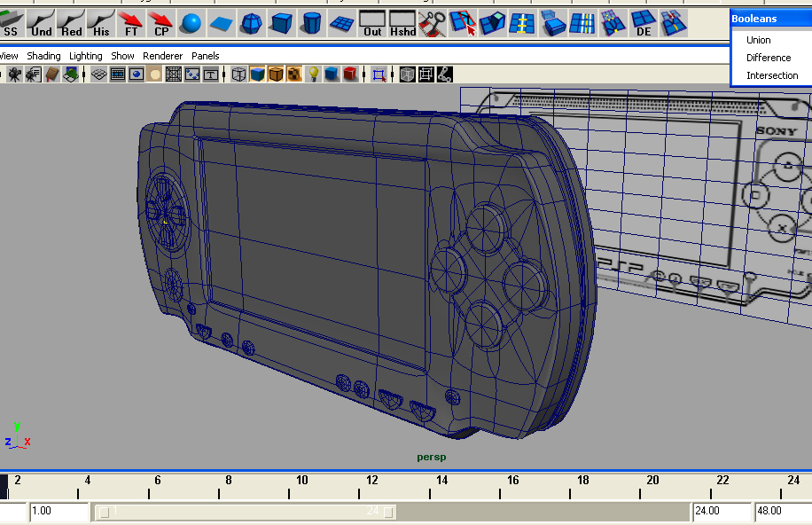
Task: Click the mesh icon with horizontal yellow dashes
Action: coord(522,23)
